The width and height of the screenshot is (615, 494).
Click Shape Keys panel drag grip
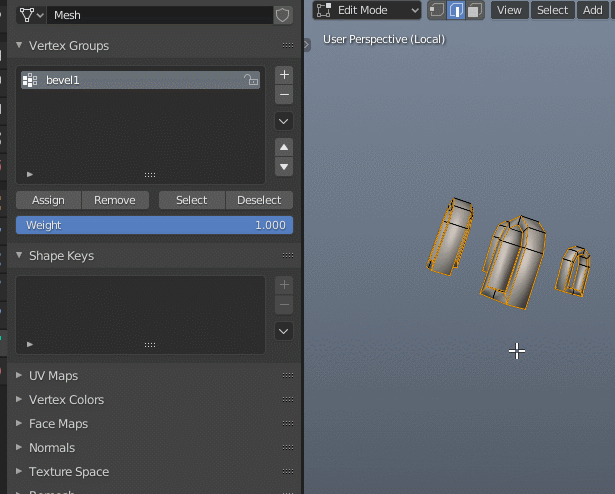(288, 255)
